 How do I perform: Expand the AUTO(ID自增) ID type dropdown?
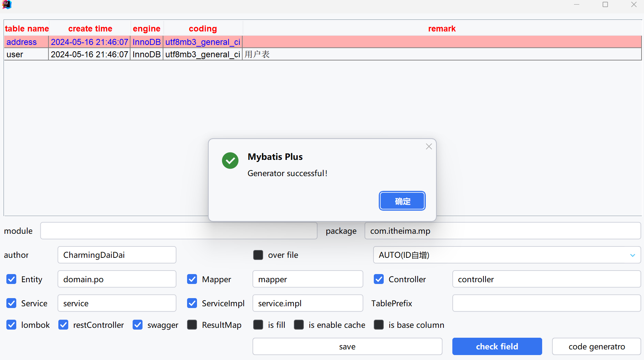632,255
